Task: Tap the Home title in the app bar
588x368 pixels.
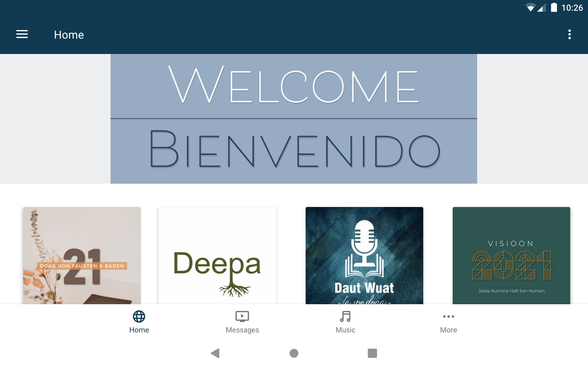Action: [x=69, y=35]
